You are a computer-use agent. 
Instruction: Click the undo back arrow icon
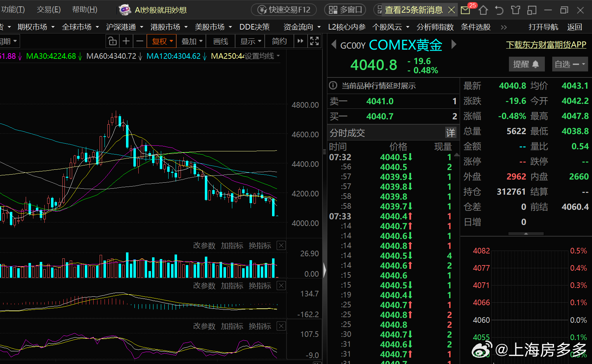[499, 10]
